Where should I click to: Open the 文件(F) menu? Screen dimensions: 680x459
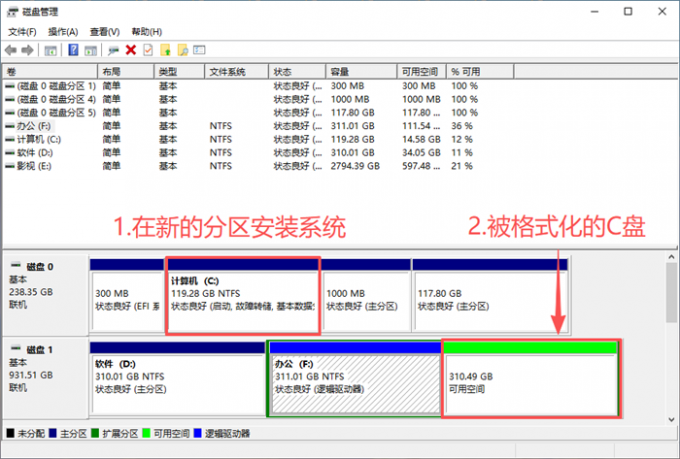pyautogui.click(x=22, y=32)
